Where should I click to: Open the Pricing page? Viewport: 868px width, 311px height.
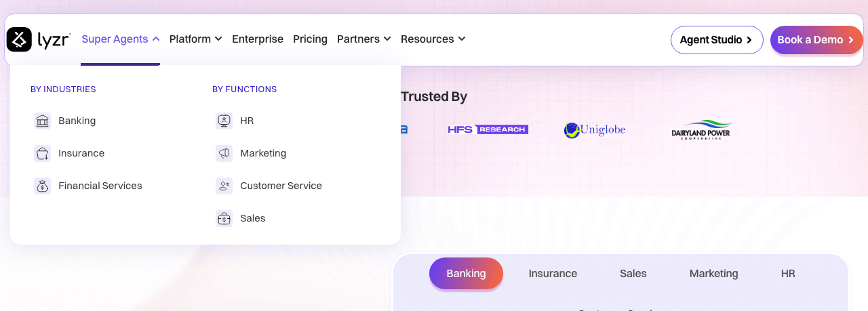coord(310,39)
